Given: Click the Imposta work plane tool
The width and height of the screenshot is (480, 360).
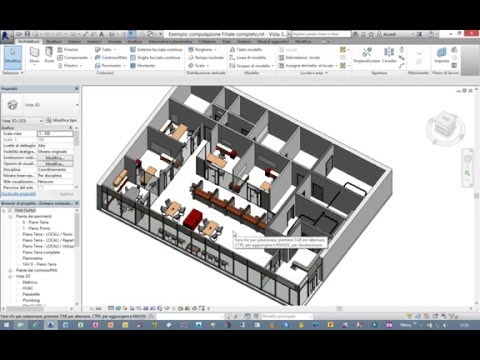Looking at the screenshot, I should point(442,56).
